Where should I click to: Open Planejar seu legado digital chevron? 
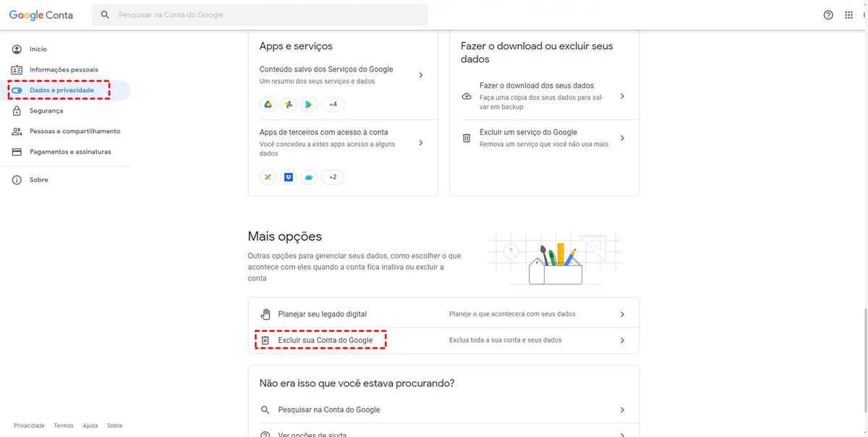coord(622,314)
